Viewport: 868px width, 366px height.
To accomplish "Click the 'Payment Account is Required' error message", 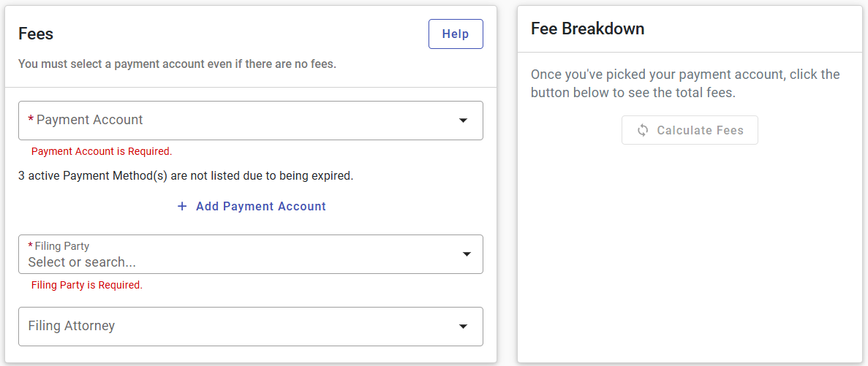I will coord(102,152).
